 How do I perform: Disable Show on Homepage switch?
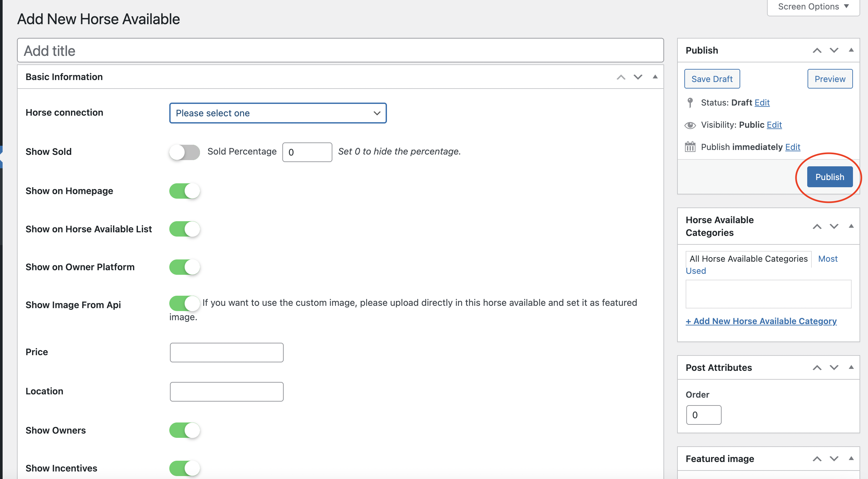[184, 191]
